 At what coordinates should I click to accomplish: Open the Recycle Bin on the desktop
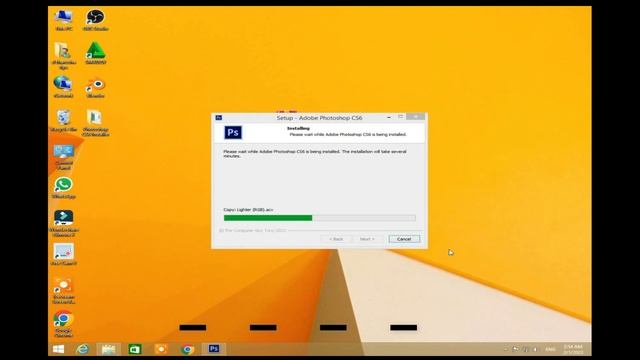[64, 120]
